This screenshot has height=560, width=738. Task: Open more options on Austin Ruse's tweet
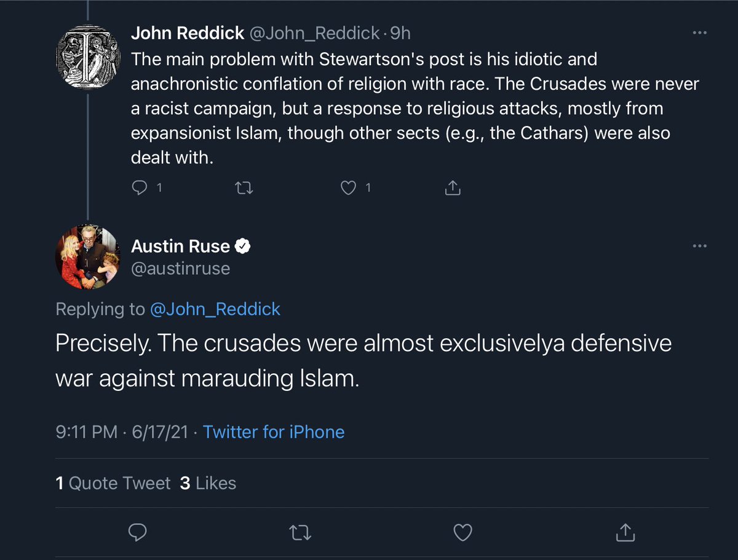700,246
